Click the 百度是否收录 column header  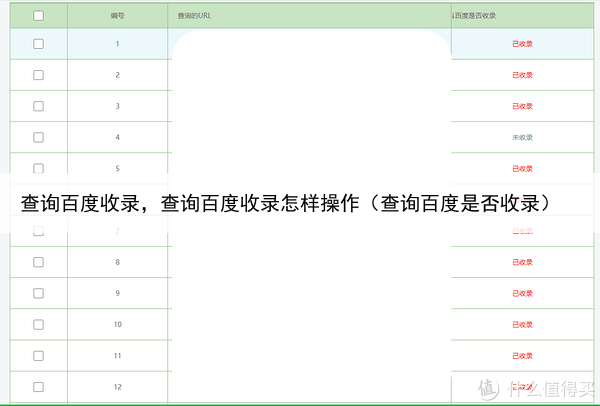(x=474, y=16)
